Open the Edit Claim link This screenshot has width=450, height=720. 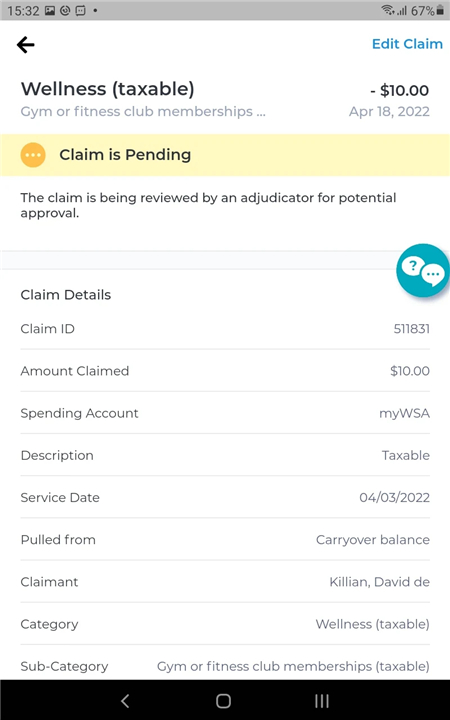407,44
